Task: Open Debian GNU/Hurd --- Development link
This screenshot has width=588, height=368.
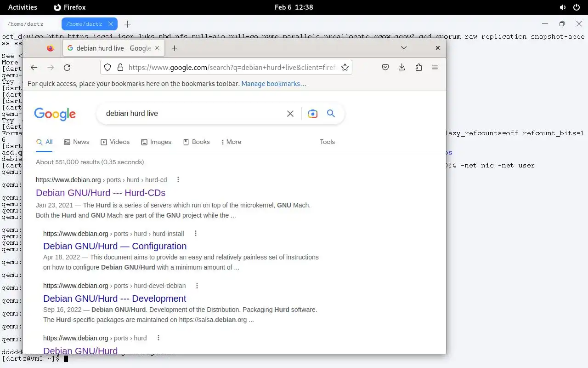Action: coord(114,299)
